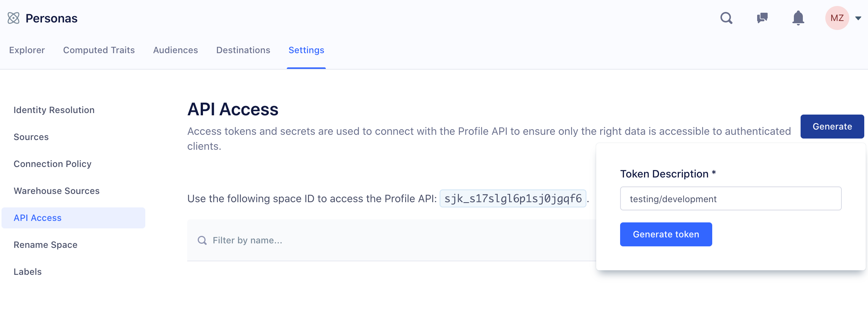
Task: Select Rename Space in sidebar
Action: coord(46,245)
